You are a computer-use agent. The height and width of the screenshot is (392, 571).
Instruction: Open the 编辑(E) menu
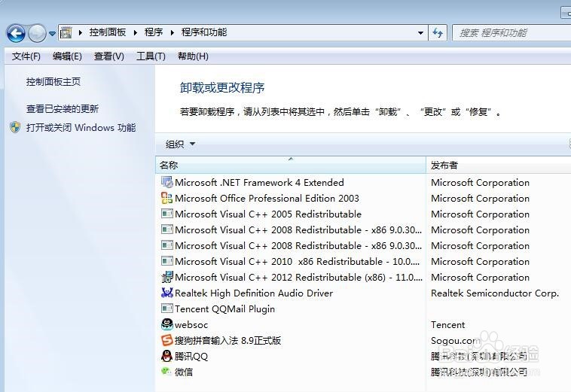click(x=67, y=56)
